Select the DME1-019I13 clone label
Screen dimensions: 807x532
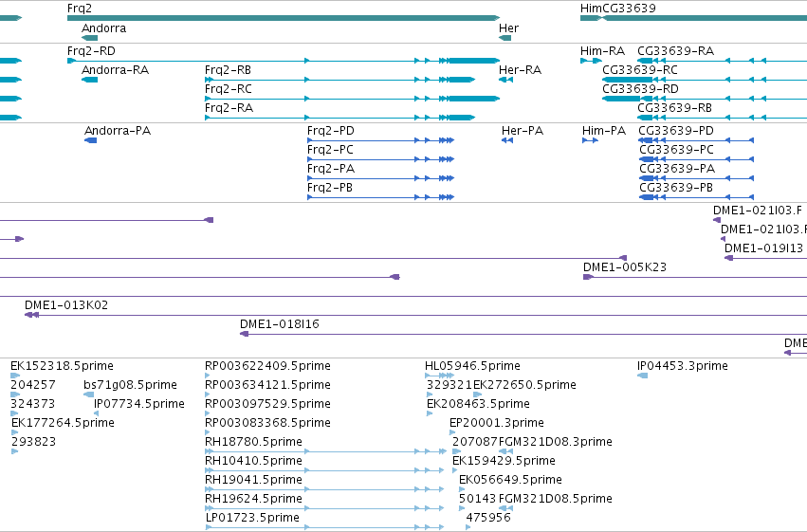[763, 248]
